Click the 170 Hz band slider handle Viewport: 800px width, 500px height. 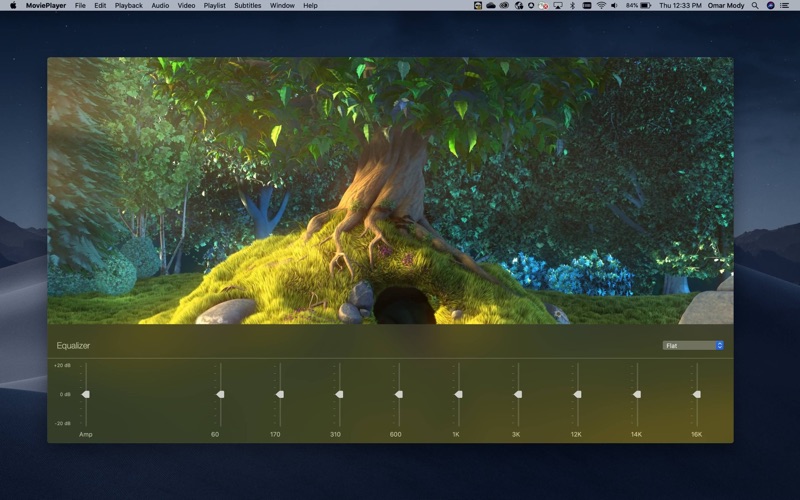[280, 394]
